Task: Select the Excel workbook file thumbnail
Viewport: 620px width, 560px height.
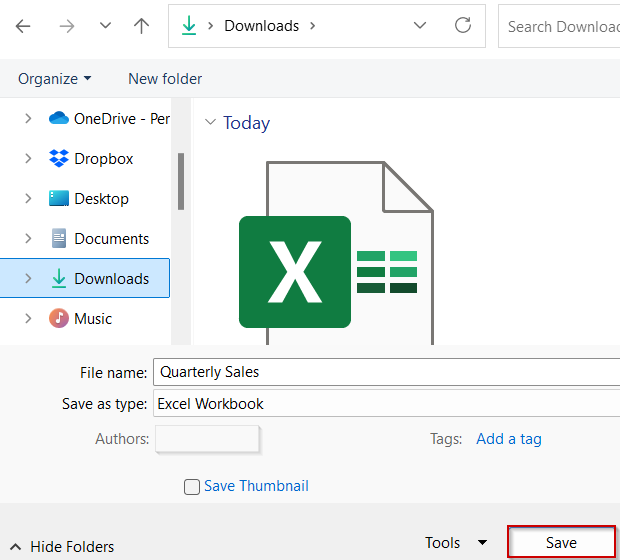Action: [x=336, y=252]
